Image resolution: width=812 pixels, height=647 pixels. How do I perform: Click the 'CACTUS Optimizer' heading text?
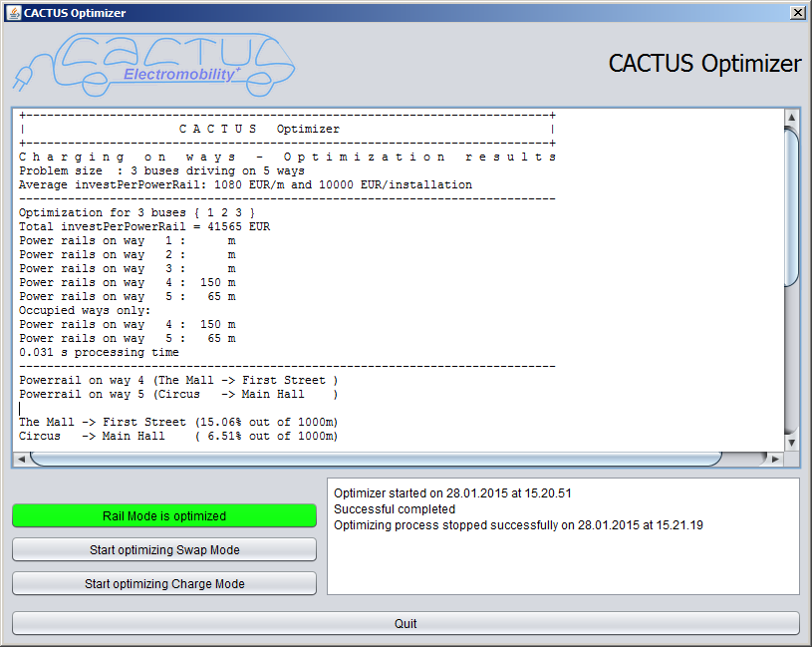(704, 64)
